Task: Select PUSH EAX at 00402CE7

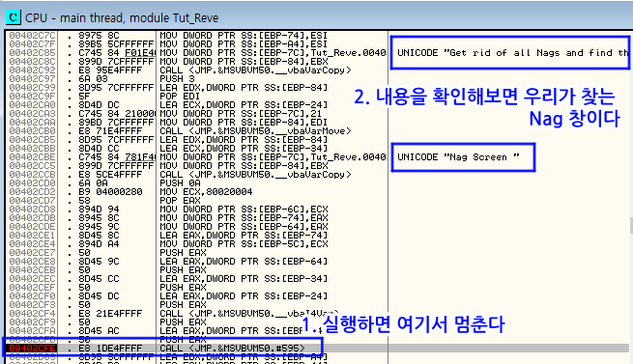Action: click(183, 253)
